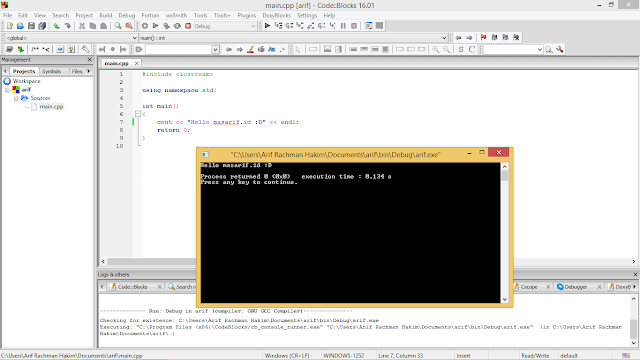Open the File menu

7,15
